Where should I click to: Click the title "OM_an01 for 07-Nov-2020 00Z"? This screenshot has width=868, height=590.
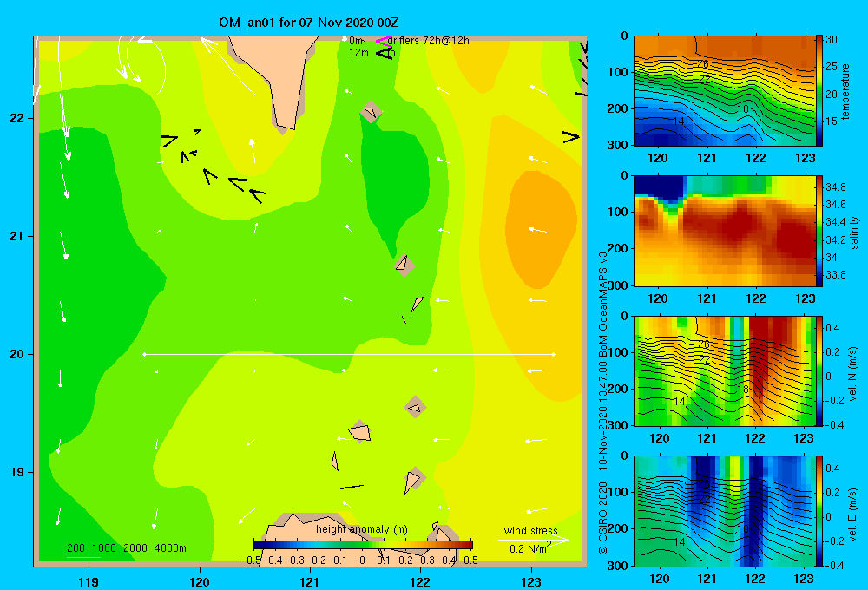(x=309, y=23)
